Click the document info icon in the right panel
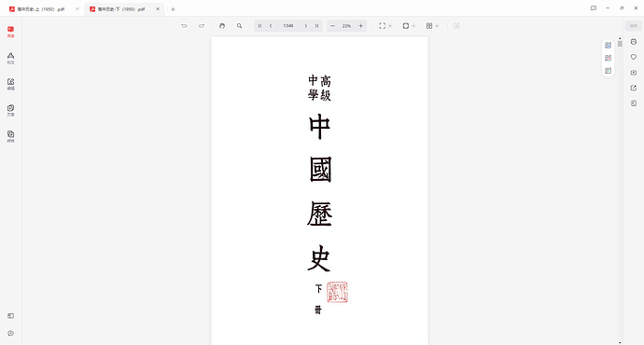Image resolution: width=644 pixels, height=345 pixels. coord(634,103)
